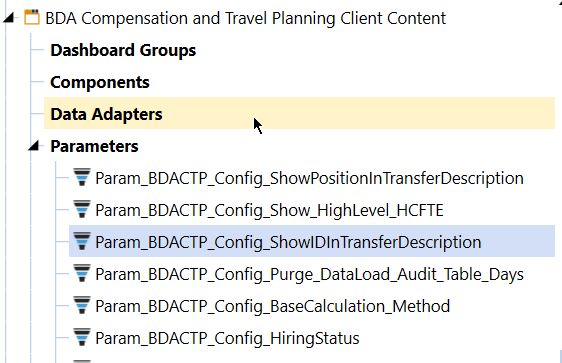The width and height of the screenshot is (562, 363).
Task: Click funnel icon of ShowPositionInTransferDescription parameter
Action: [x=82, y=177]
